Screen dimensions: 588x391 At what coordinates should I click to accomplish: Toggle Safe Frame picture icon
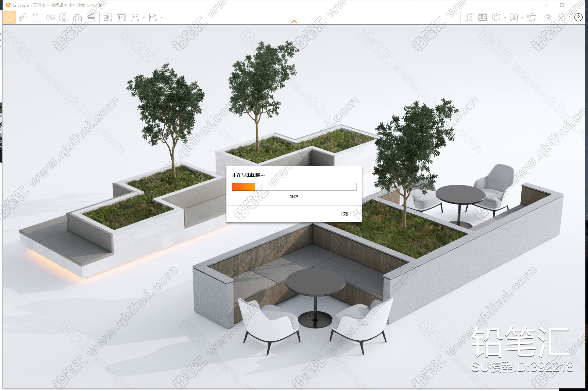(x=483, y=17)
